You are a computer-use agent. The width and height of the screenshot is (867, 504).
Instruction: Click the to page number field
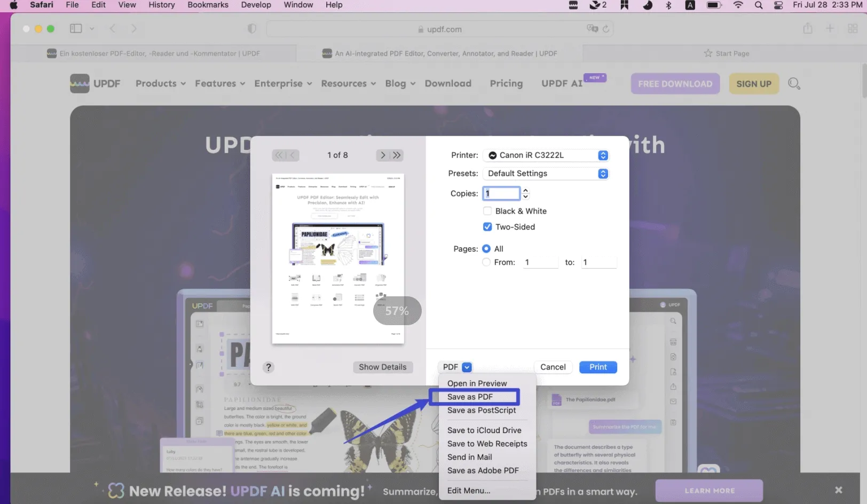click(599, 262)
